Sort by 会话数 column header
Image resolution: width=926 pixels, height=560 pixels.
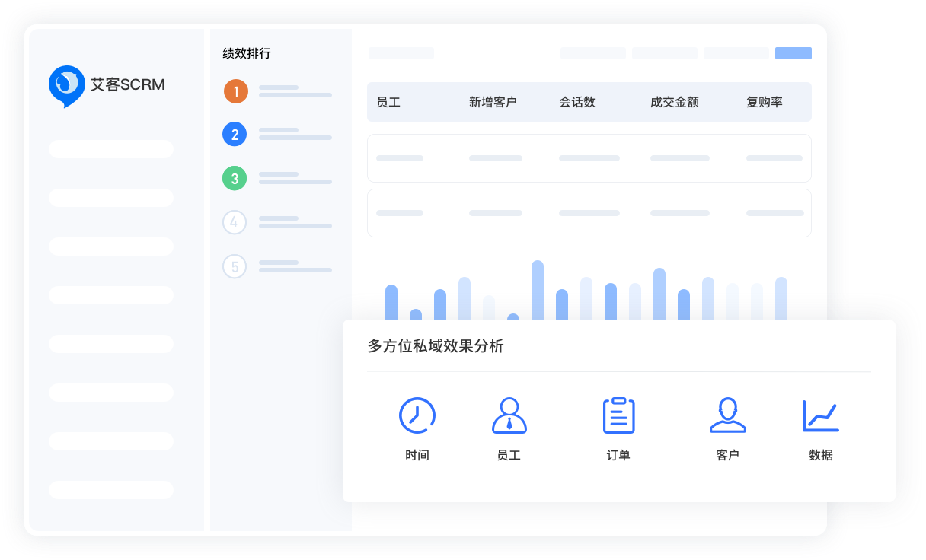pos(577,102)
